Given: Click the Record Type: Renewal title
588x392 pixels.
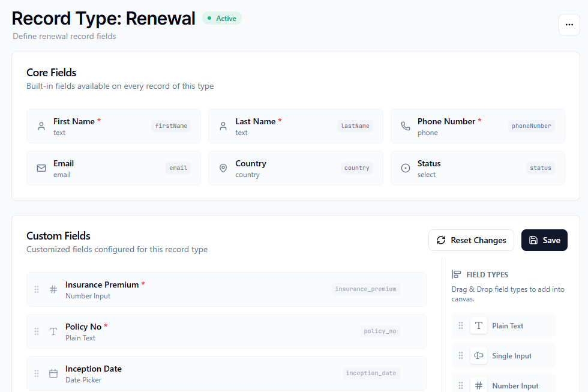Looking at the screenshot, I should click(103, 19).
